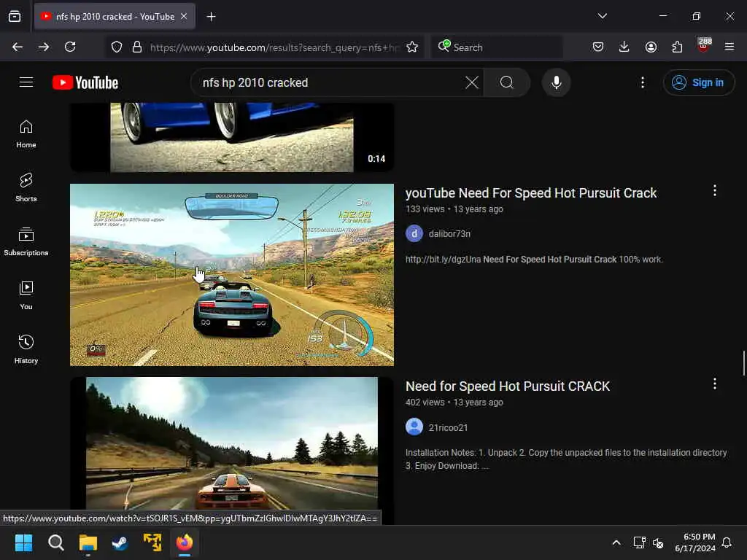The width and height of the screenshot is (747, 560).
Task: Clear the search query with X
Action: (472, 82)
